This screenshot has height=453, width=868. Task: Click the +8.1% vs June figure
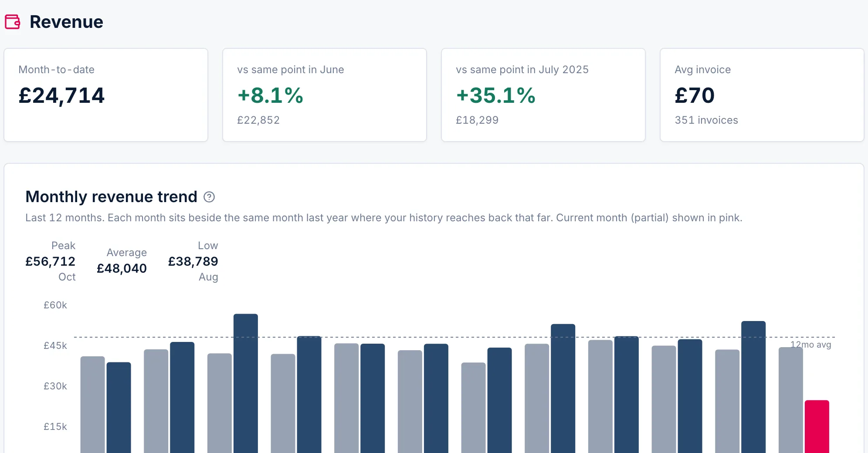[270, 95]
